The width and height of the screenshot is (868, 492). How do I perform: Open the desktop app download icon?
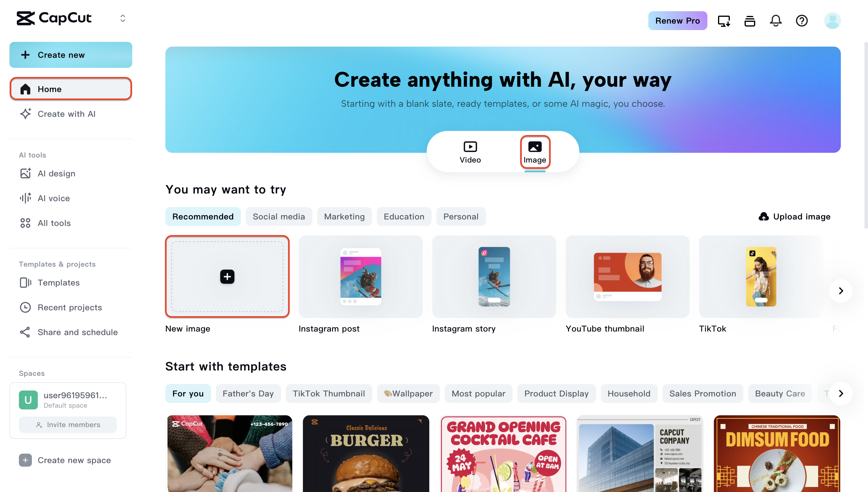pos(724,21)
